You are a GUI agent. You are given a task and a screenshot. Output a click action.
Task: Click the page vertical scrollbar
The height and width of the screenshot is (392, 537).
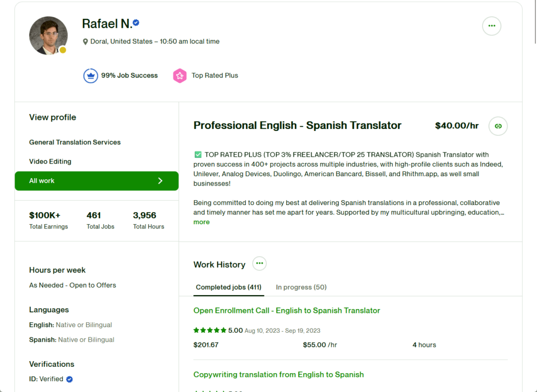click(x=535, y=22)
